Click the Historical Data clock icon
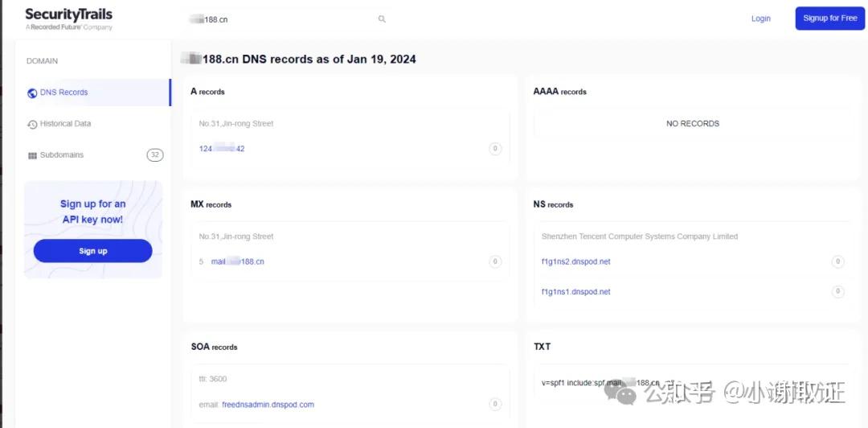 click(32, 125)
